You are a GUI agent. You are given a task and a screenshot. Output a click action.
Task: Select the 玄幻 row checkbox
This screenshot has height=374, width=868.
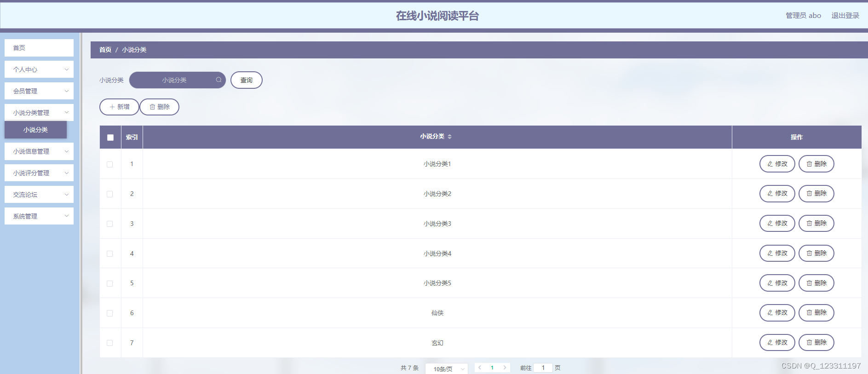click(109, 343)
